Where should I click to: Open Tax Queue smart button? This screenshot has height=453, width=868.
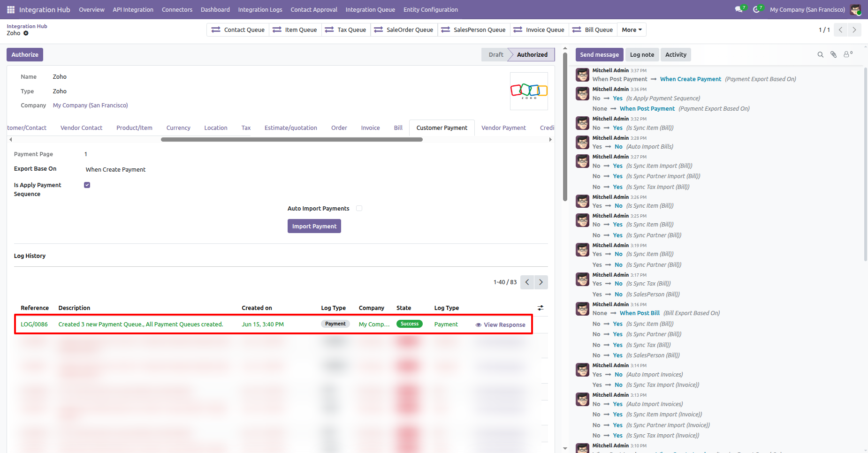click(x=346, y=30)
